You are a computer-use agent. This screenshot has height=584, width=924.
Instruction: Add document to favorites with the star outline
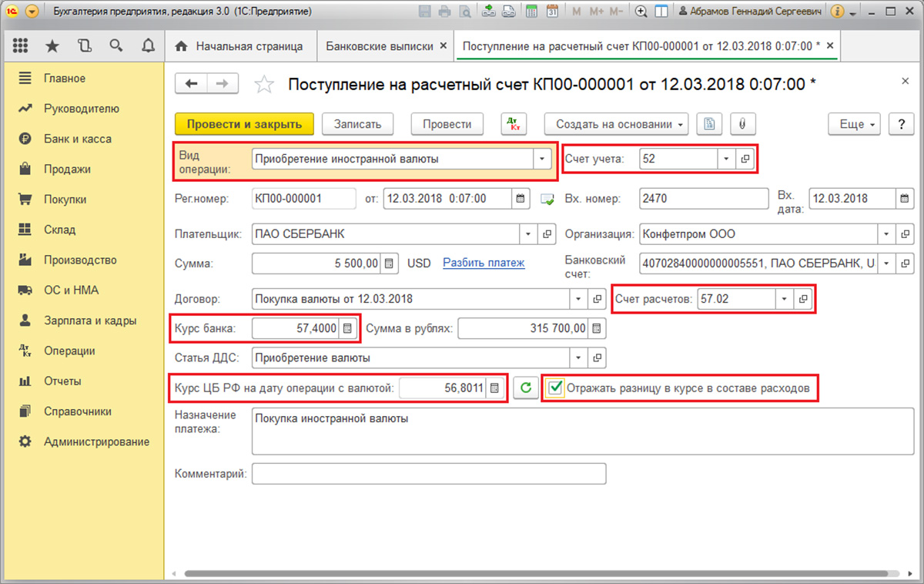click(x=264, y=85)
